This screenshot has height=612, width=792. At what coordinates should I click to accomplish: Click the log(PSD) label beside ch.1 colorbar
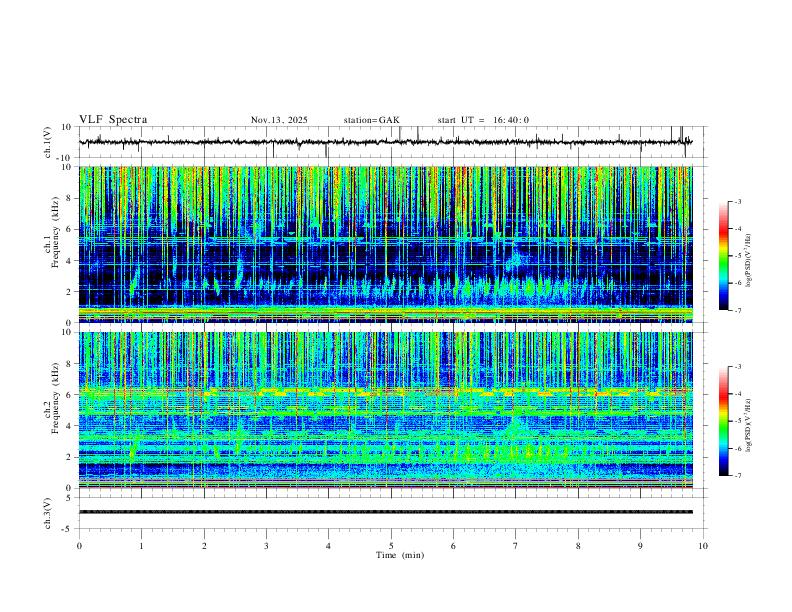748,261
